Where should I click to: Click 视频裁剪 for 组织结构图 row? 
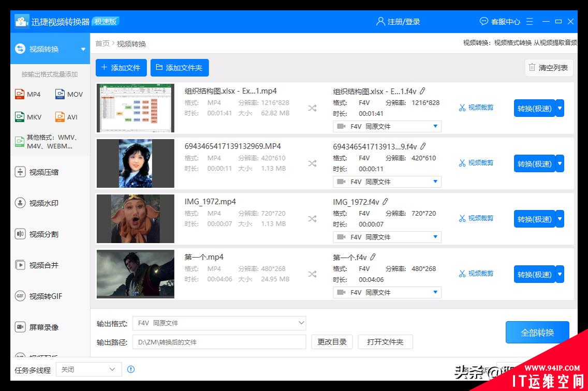(x=476, y=108)
